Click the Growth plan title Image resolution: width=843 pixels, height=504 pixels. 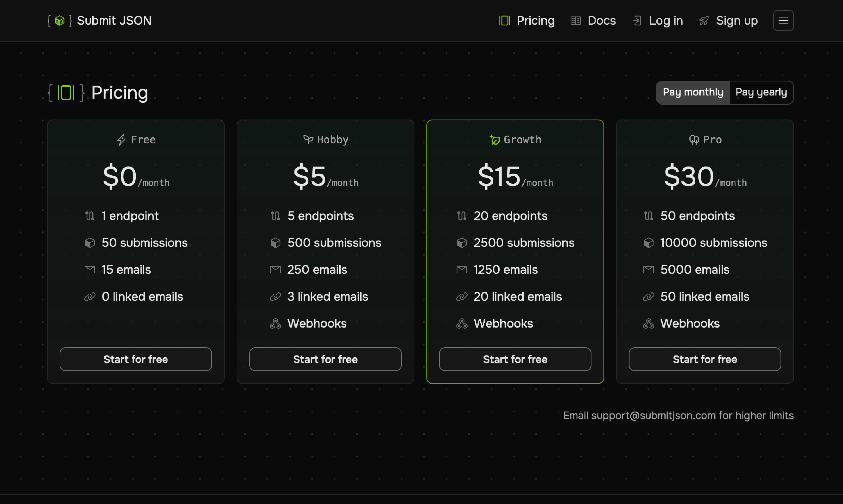click(x=522, y=139)
